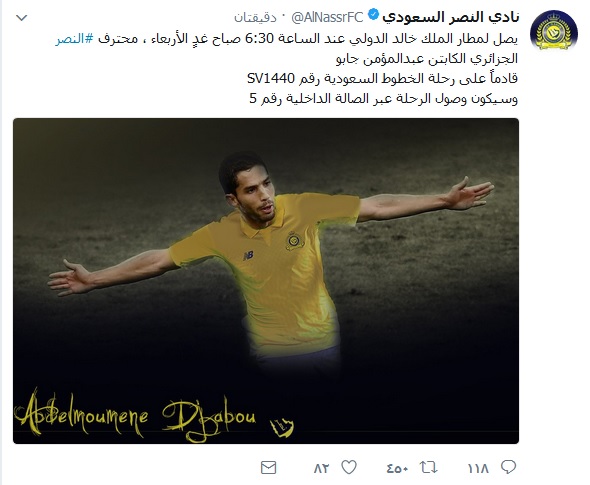Click the reply count ١١٨
Viewport: 590px width, 485px height.
pyautogui.click(x=478, y=468)
